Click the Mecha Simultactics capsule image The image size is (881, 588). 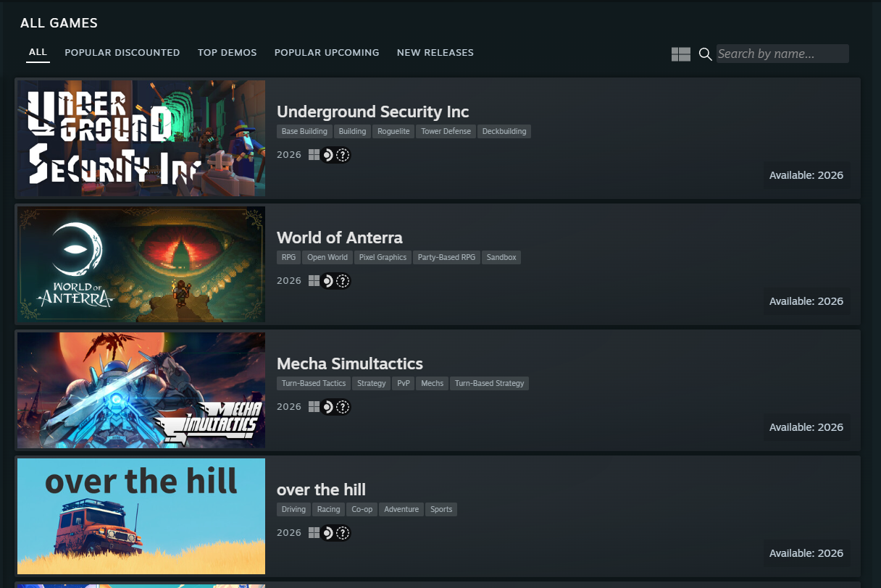(141, 390)
